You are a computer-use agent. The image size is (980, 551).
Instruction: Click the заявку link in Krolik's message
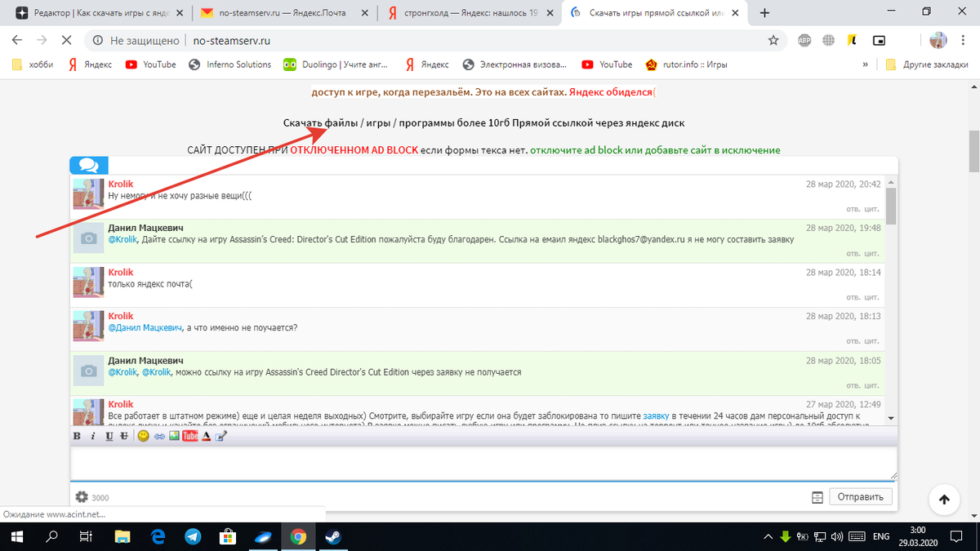pyautogui.click(x=657, y=415)
